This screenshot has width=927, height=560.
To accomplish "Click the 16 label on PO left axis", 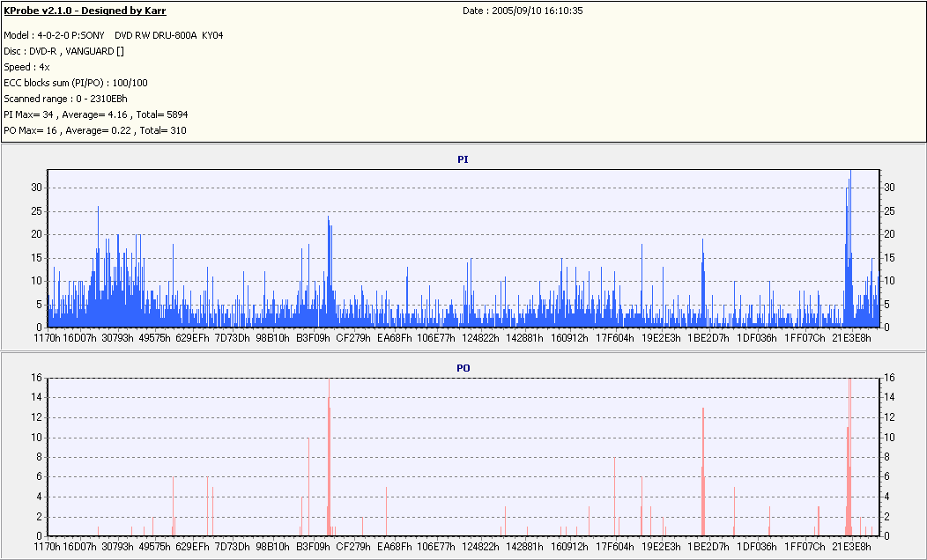I will pyautogui.click(x=37, y=378).
